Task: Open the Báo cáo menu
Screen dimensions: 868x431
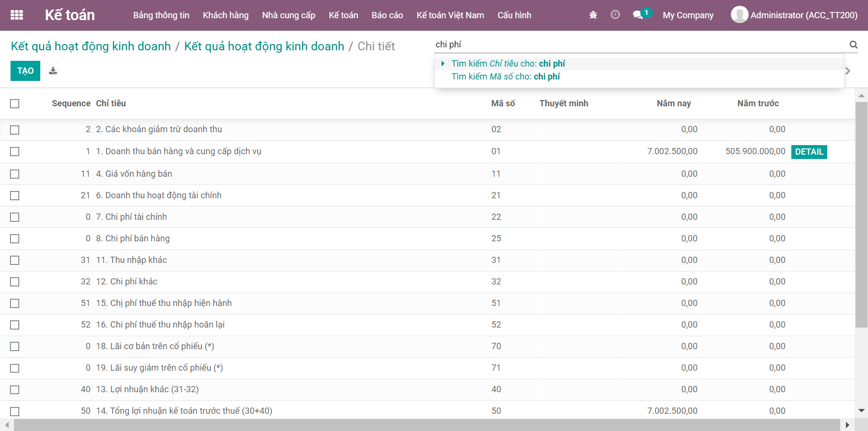Action: pos(387,15)
